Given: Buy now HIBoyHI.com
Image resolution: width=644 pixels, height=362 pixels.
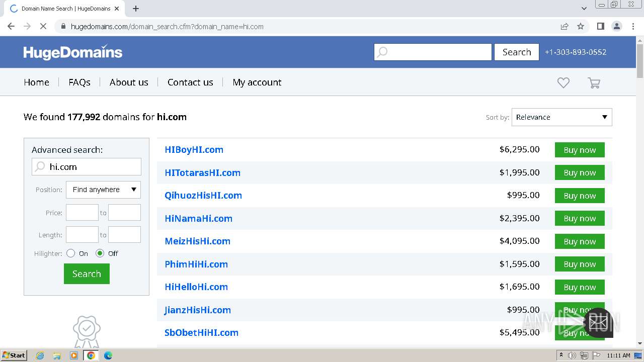Looking at the screenshot, I should point(580,150).
